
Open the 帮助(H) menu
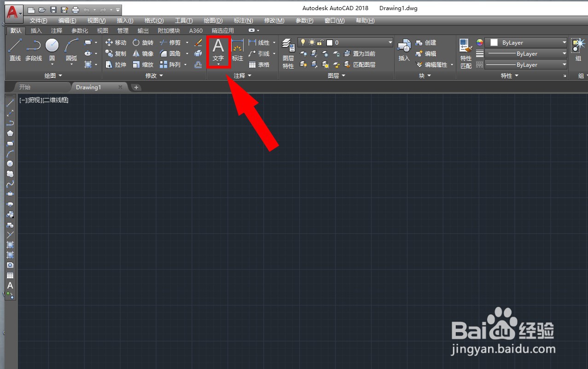click(x=365, y=21)
